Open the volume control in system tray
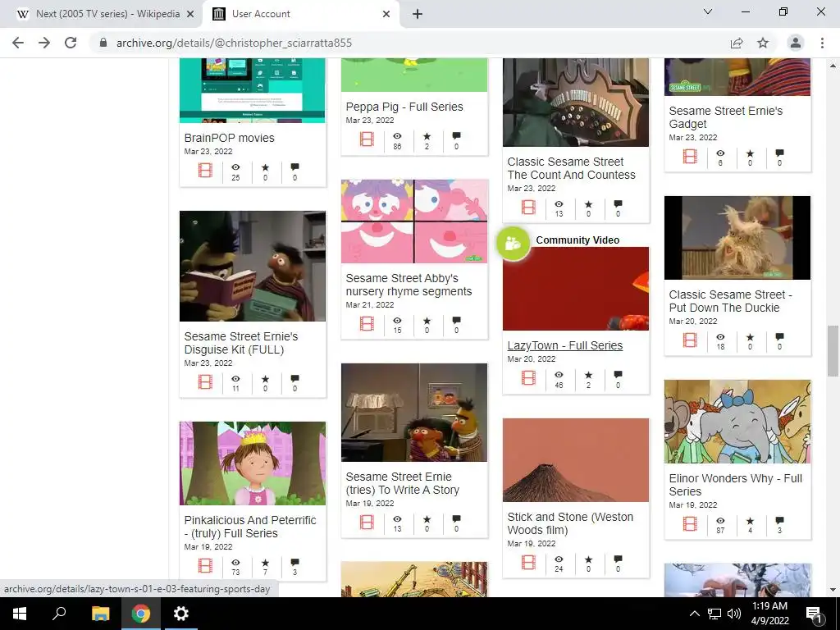The width and height of the screenshot is (840, 630). point(734,614)
